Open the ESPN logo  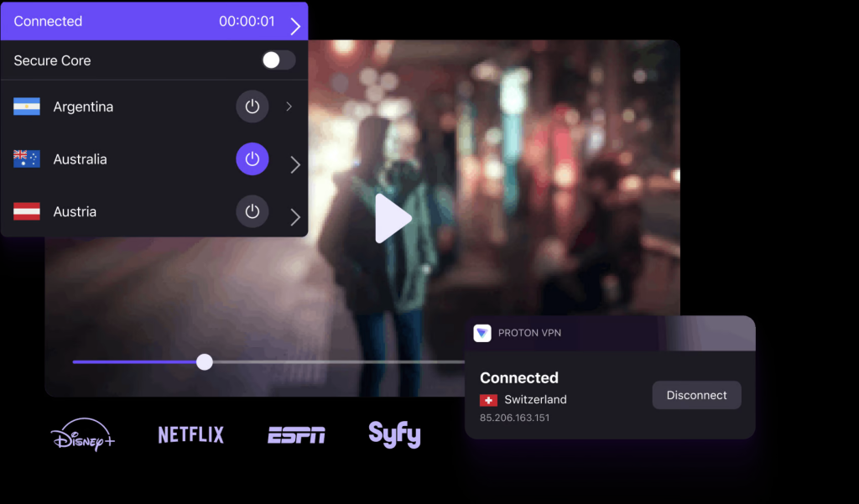(x=297, y=434)
